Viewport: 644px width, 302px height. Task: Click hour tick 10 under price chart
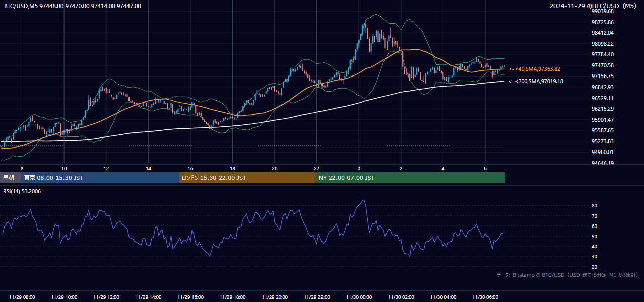click(64, 168)
